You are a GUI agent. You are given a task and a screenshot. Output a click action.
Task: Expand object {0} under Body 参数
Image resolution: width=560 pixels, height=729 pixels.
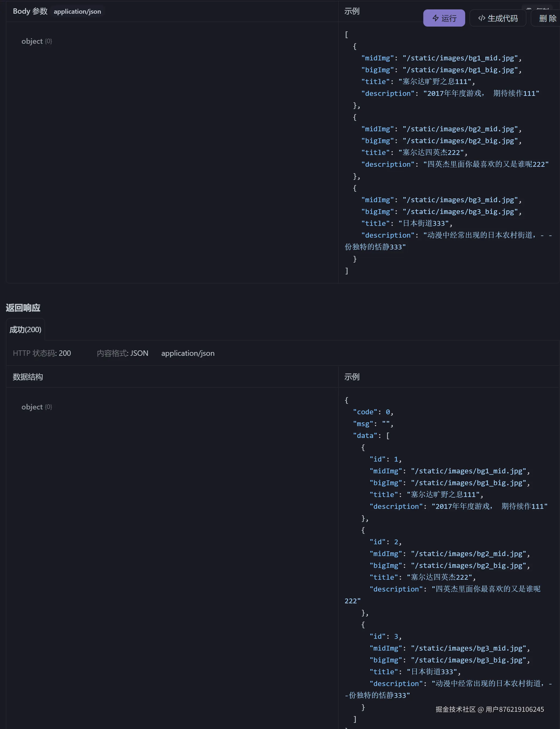[36, 41]
